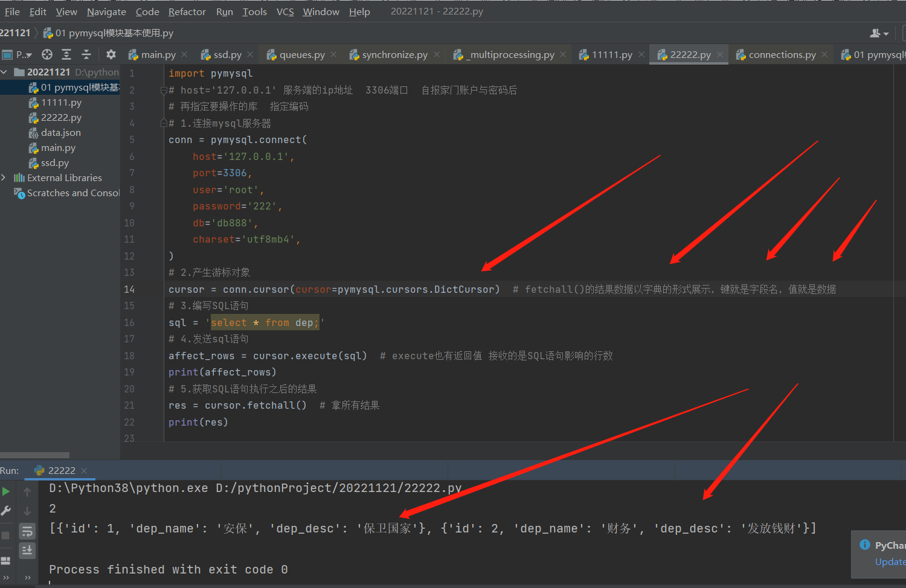This screenshot has height=588, width=906.
Task: Open the Project view selector dropdown
Action: 18,54
